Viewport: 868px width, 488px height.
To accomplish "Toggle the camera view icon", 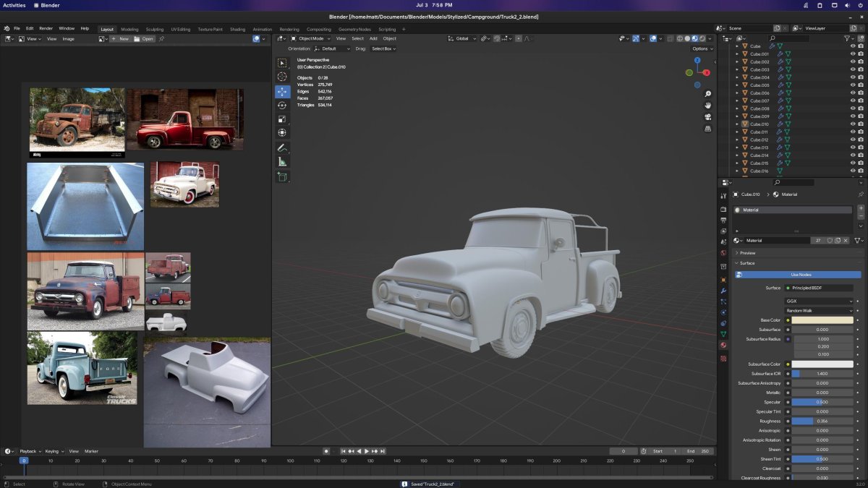I will (708, 117).
